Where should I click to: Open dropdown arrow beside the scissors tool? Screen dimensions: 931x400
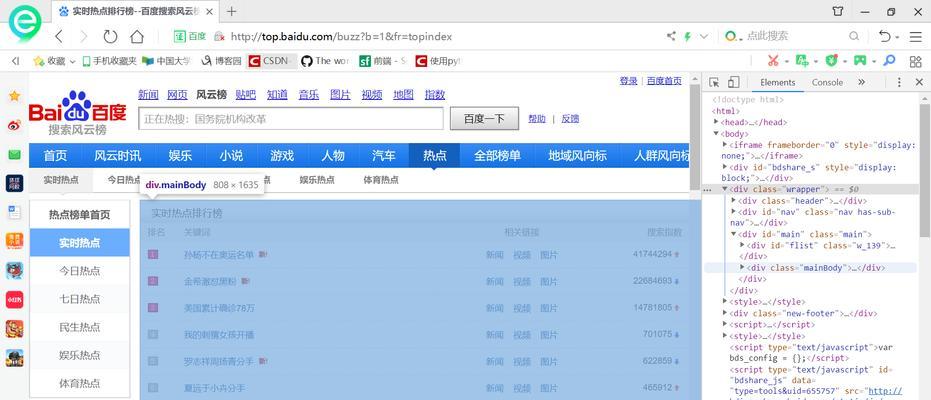click(786, 61)
